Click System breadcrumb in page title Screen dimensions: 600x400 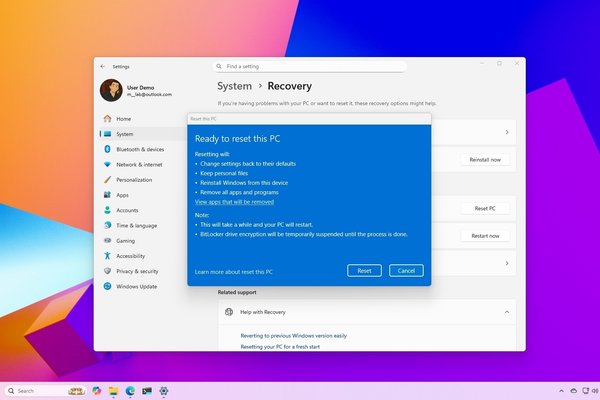(x=235, y=86)
